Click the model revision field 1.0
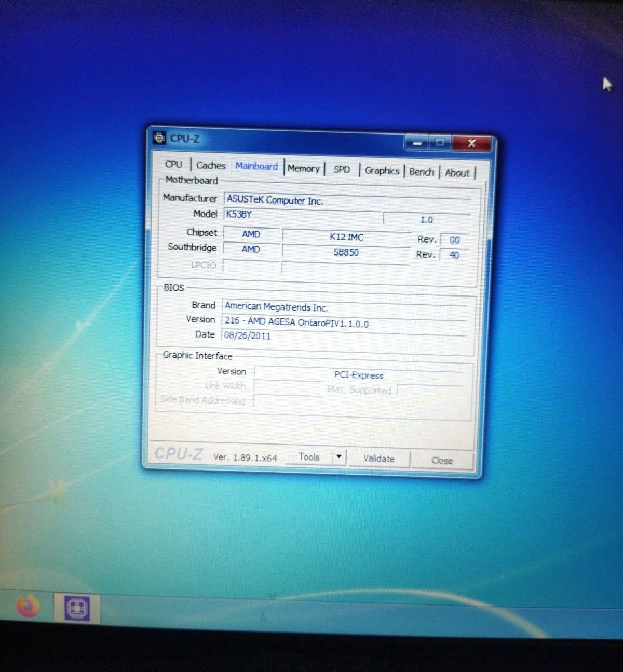This screenshot has width=623, height=672. (427, 220)
